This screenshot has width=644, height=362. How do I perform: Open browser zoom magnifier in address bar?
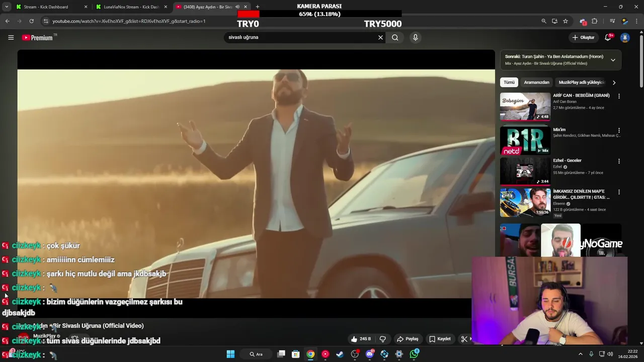point(544,21)
